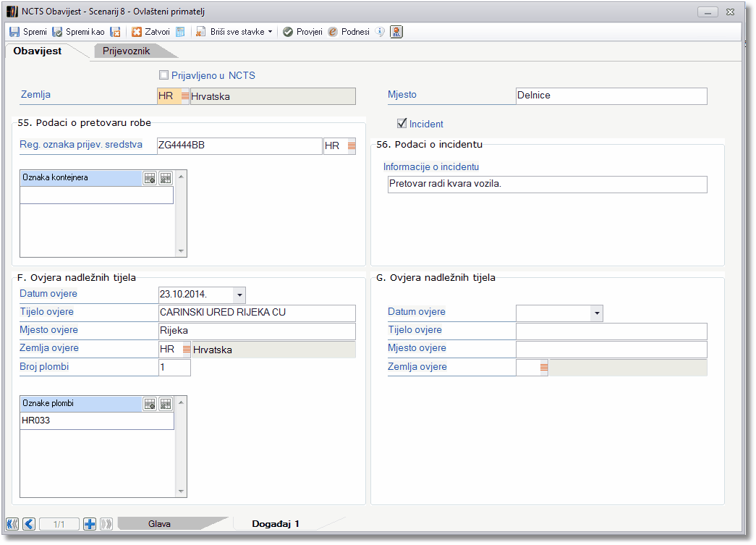Delete a row in Oznaka kontejnera grid

[166, 178]
